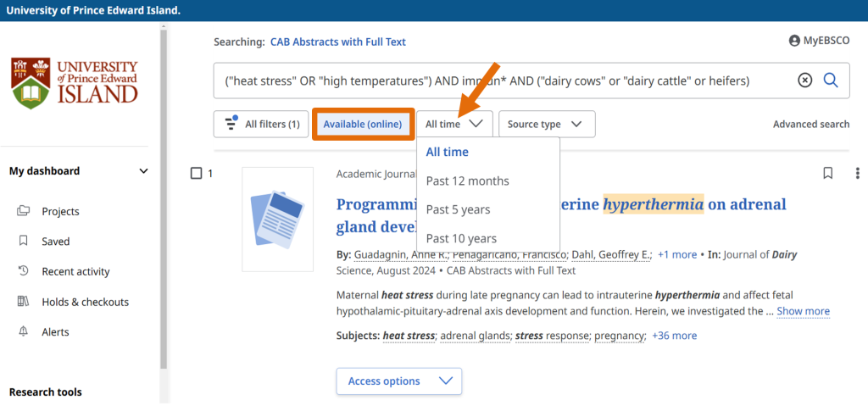This screenshot has width=868, height=406.
Task: Collapse the My dashboard section
Action: pos(143,171)
